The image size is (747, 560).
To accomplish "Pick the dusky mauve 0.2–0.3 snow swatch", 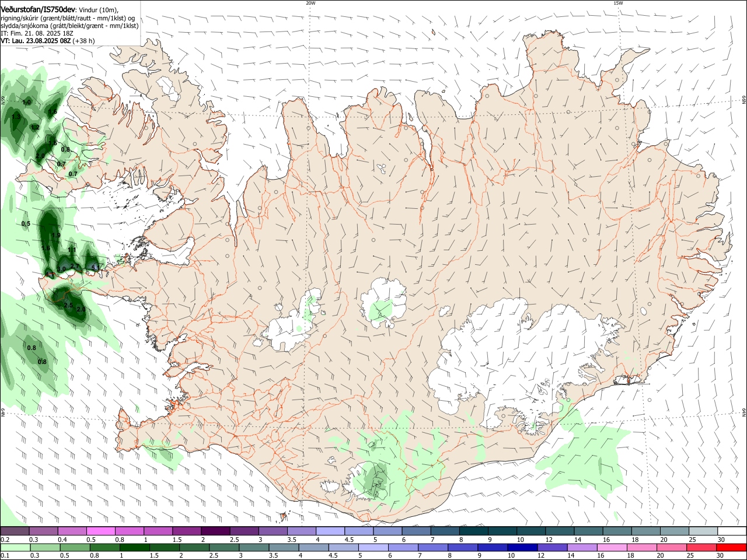I will (15, 531).
